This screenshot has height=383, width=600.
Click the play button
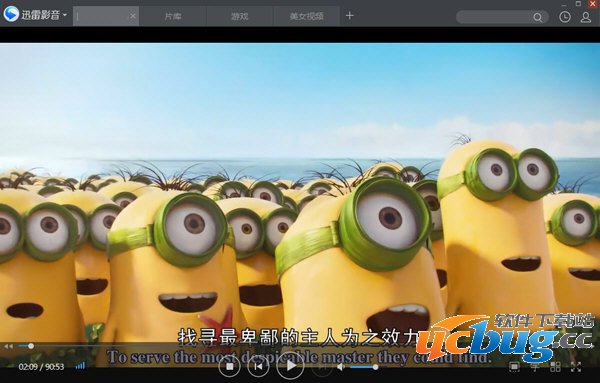(x=290, y=366)
